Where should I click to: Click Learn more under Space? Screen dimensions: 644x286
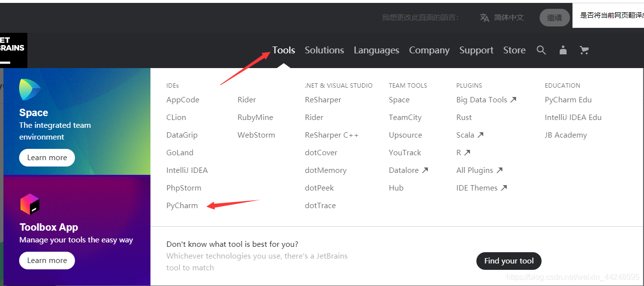(47, 158)
